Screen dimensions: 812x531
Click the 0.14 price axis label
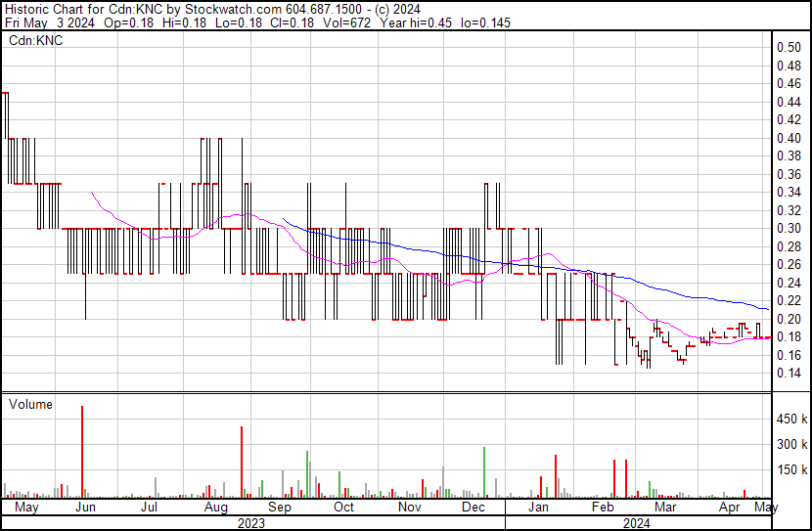click(789, 374)
